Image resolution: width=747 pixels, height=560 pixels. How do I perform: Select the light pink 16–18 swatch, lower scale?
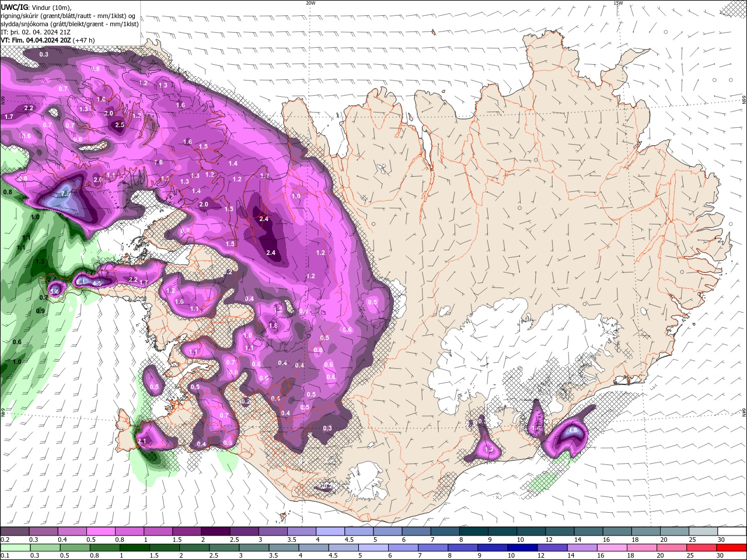point(613,548)
